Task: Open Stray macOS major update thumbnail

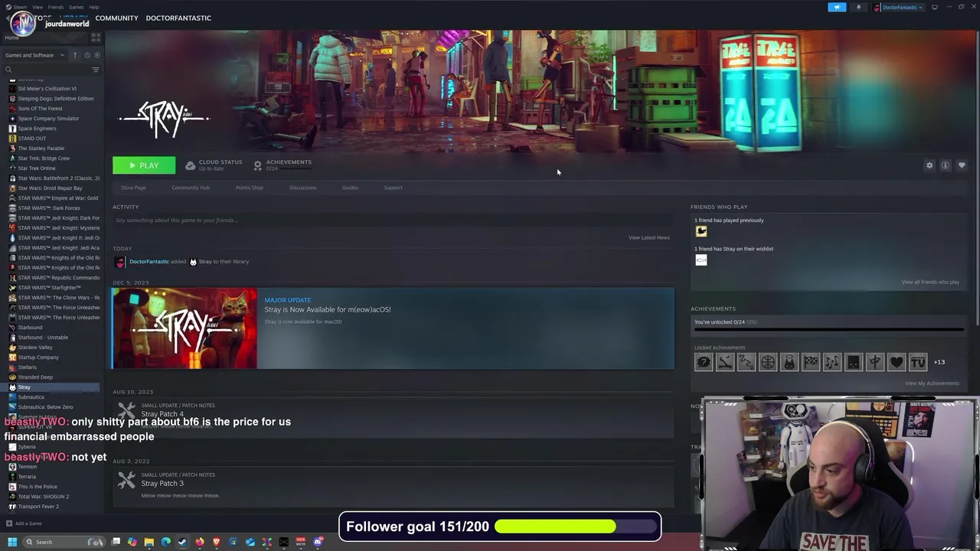Action: [x=185, y=328]
